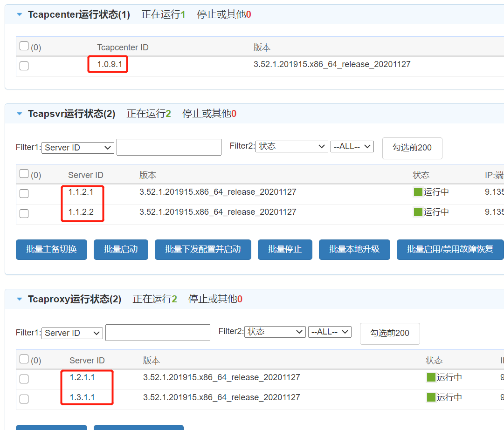The image size is (504, 430).
Task: Click Server ID 1.1.2.2
Action: coord(81,212)
